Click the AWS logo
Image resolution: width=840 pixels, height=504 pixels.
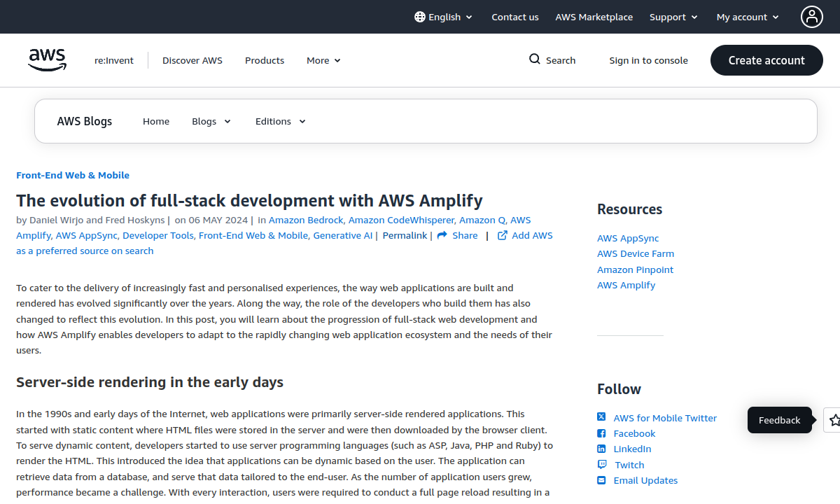pos(48,60)
